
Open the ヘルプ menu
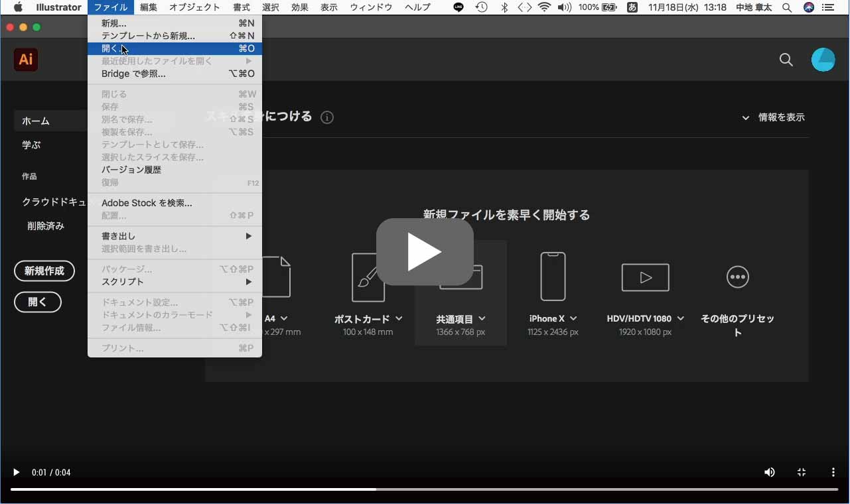[418, 7]
